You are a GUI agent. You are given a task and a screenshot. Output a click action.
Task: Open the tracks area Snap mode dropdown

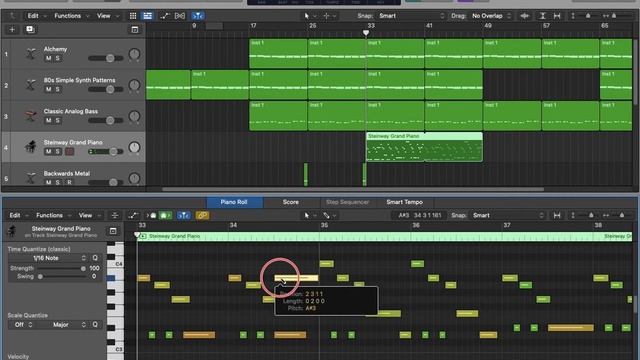pyautogui.click(x=411, y=16)
